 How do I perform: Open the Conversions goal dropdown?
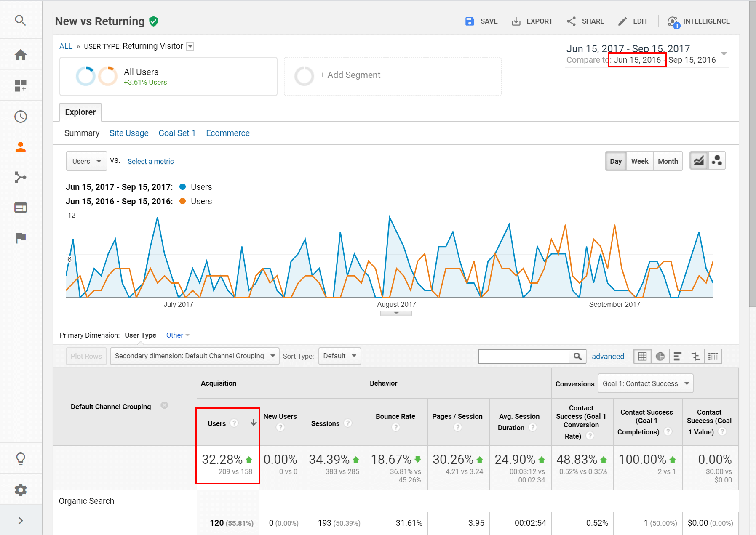click(x=646, y=383)
